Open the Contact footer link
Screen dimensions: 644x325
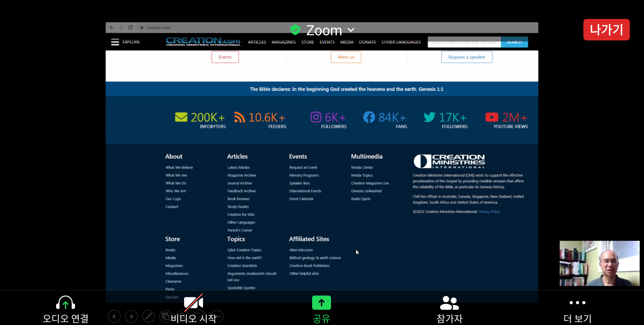pyautogui.click(x=172, y=207)
